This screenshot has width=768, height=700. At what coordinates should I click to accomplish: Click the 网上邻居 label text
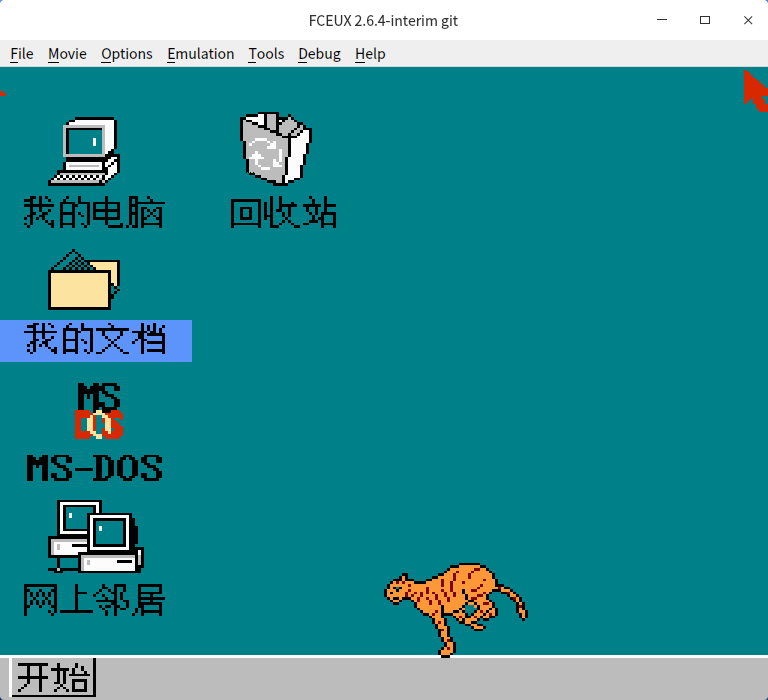pos(94,599)
